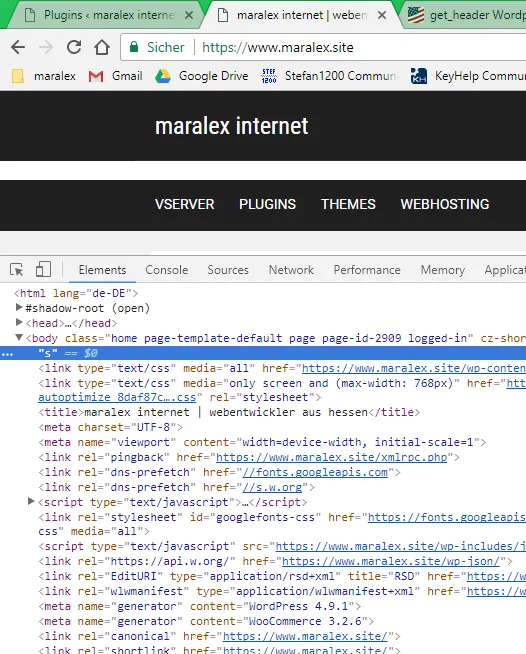
Task: Expand the #shadow-root (open) node
Action: pos(19,308)
